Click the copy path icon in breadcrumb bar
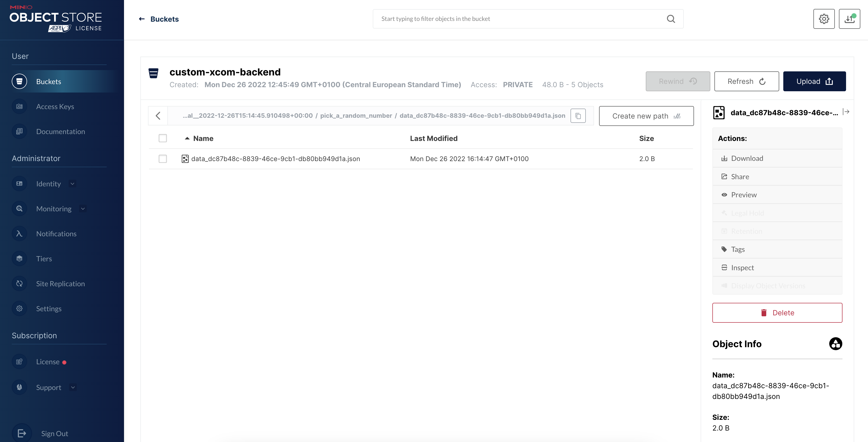This screenshot has width=868, height=442. click(578, 116)
